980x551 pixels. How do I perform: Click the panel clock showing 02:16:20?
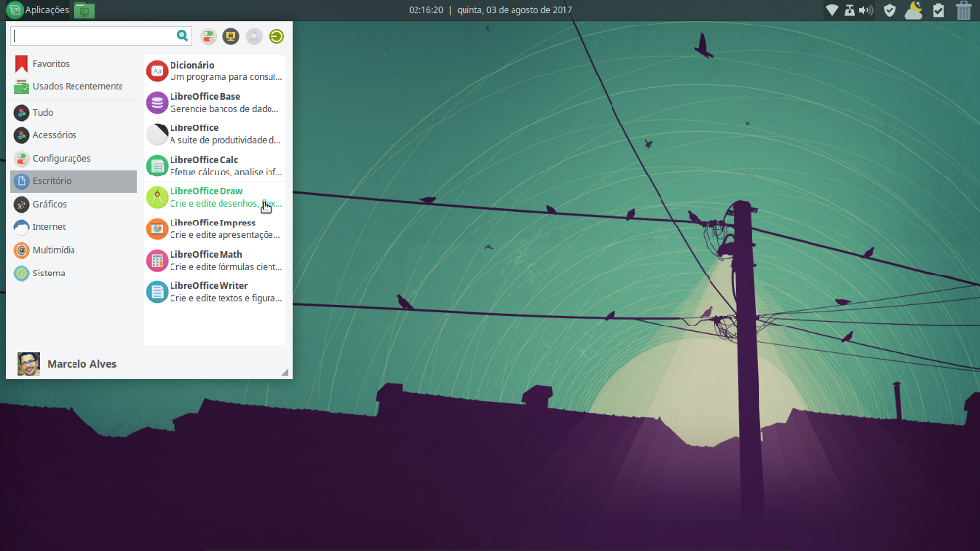pyautogui.click(x=491, y=10)
